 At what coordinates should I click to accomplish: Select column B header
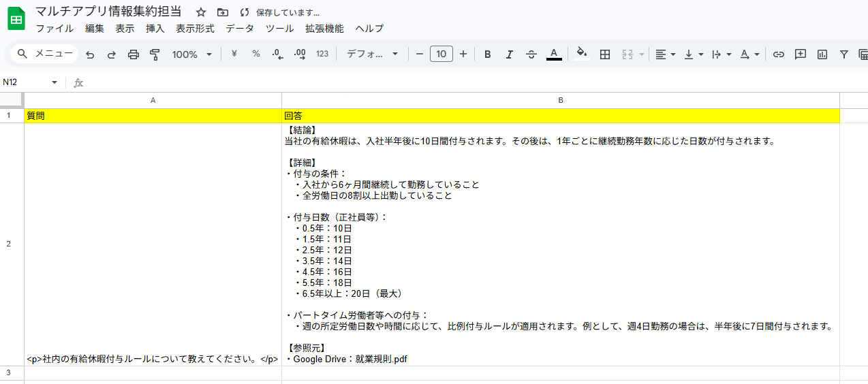point(561,100)
